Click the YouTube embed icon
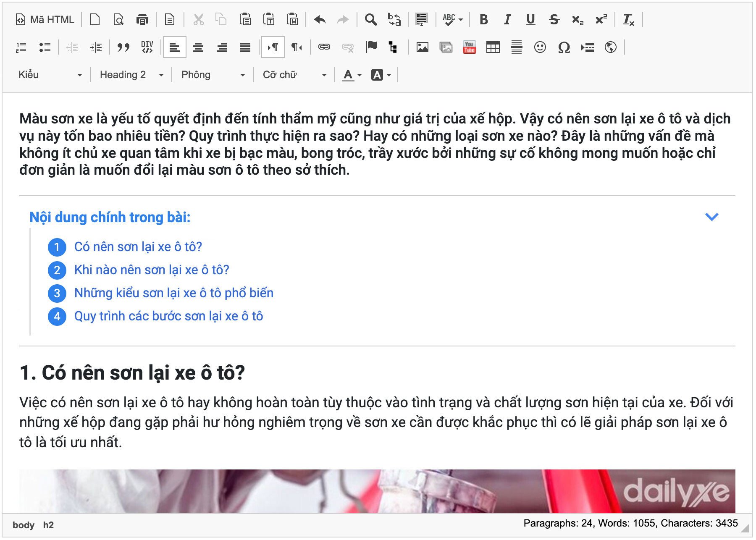This screenshot has height=540, width=756. 469,47
